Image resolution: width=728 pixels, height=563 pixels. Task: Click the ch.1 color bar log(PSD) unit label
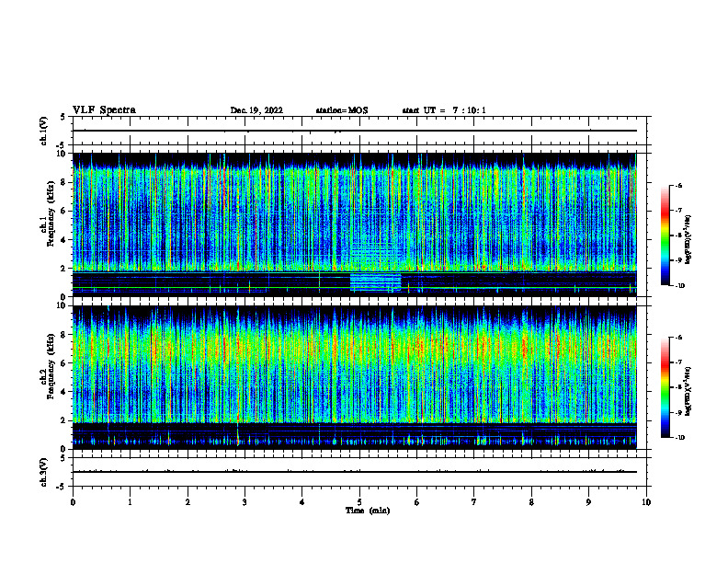[x=688, y=239]
